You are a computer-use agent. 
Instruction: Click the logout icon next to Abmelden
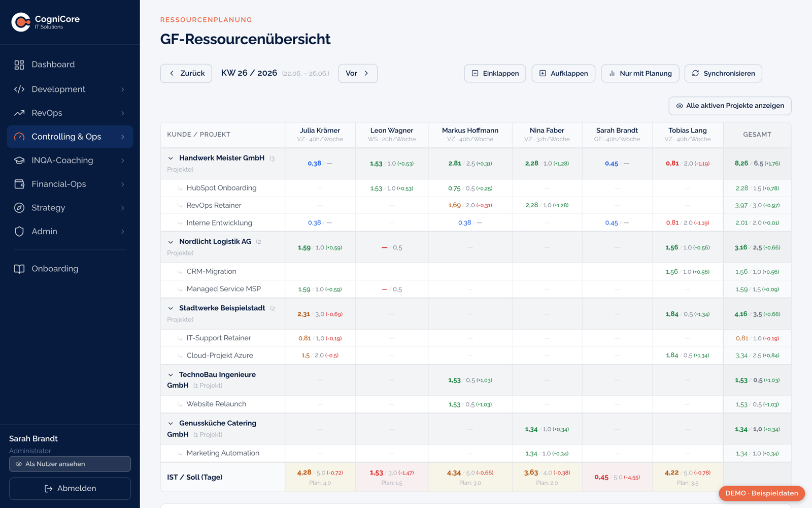click(x=49, y=489)
